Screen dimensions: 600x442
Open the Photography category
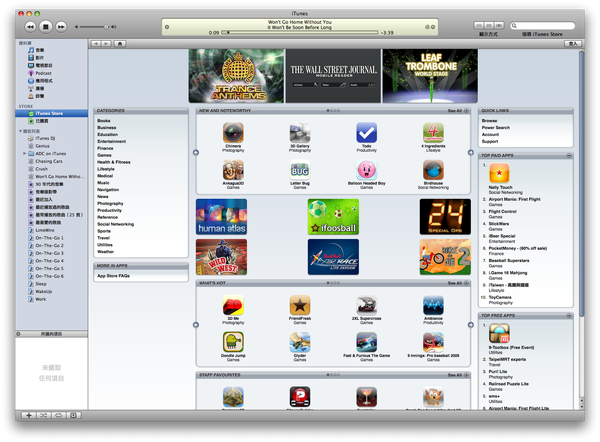(110, 203)
